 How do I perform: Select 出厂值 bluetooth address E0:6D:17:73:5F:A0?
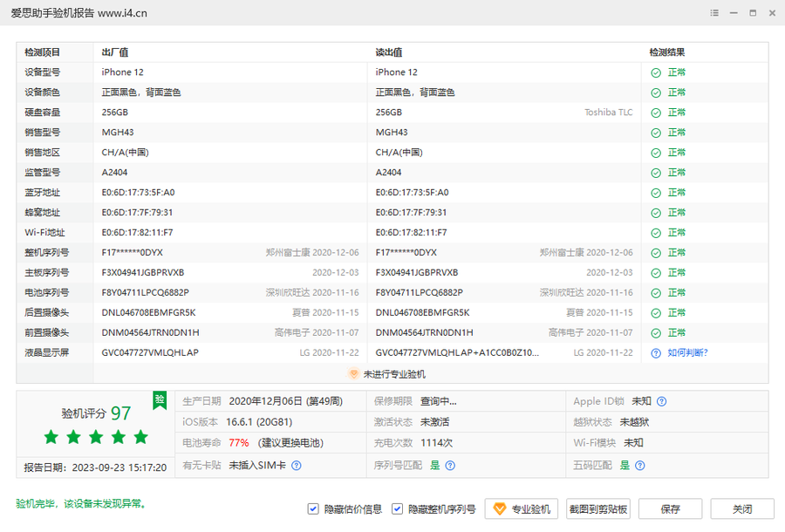(x=138, y=192)
